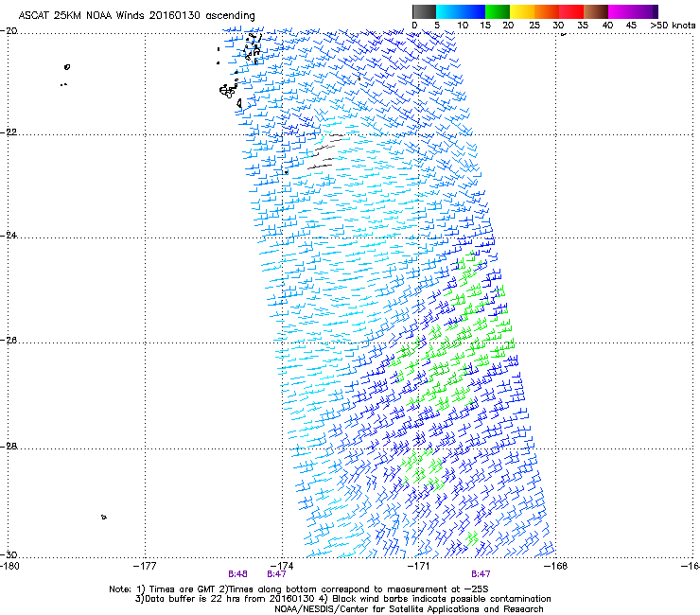Select the '35' legend scale label

tap(583, 26)
